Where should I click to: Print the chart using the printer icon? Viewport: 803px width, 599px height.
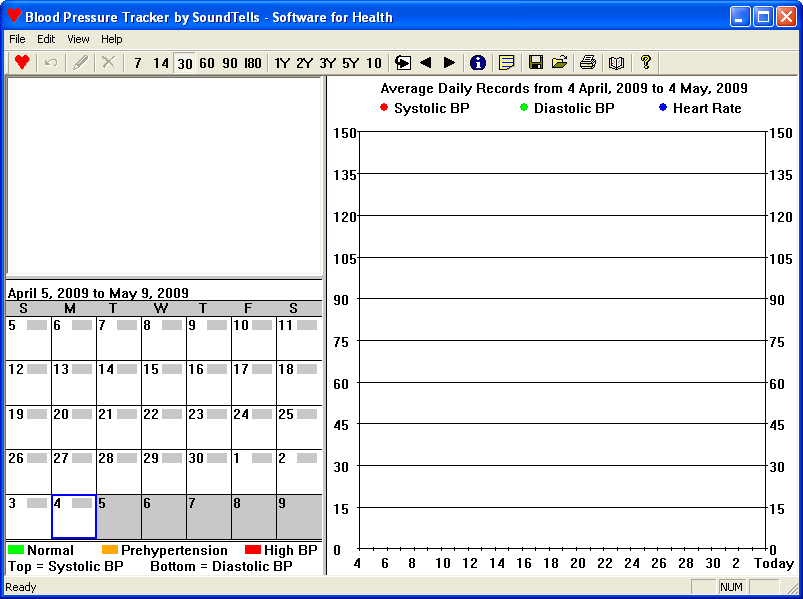(588, 62)
